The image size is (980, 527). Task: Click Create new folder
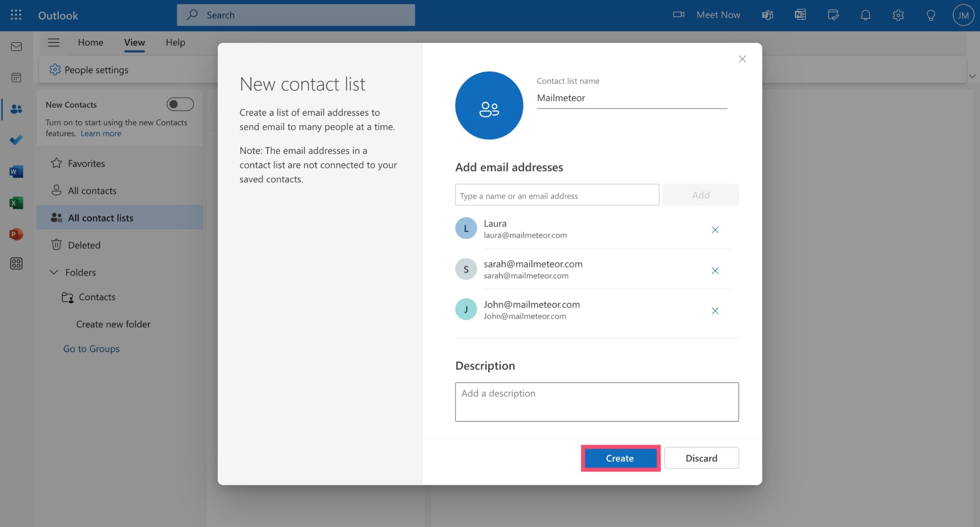[113, 324]
